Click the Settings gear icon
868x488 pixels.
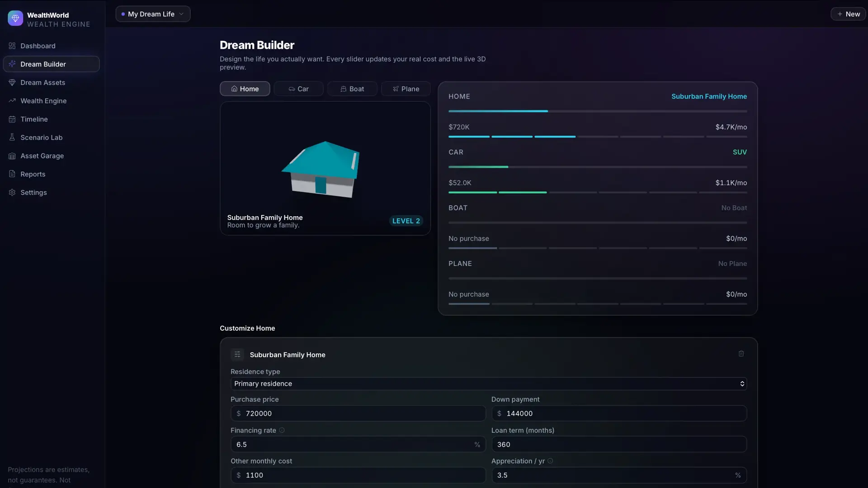point(12,192)
